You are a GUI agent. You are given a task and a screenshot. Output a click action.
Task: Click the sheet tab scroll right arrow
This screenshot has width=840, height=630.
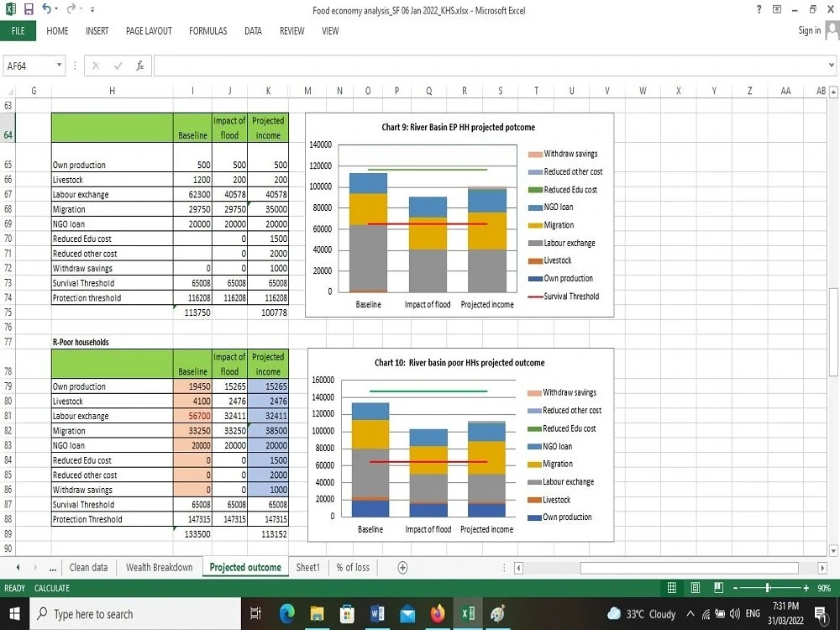click(x=35, y=567)
